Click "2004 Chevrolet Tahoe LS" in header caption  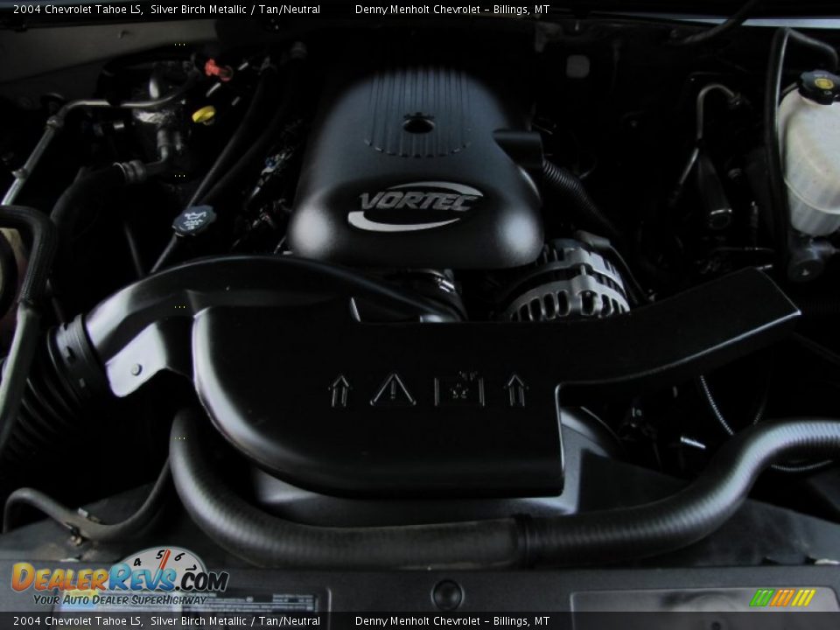point(78,9)
